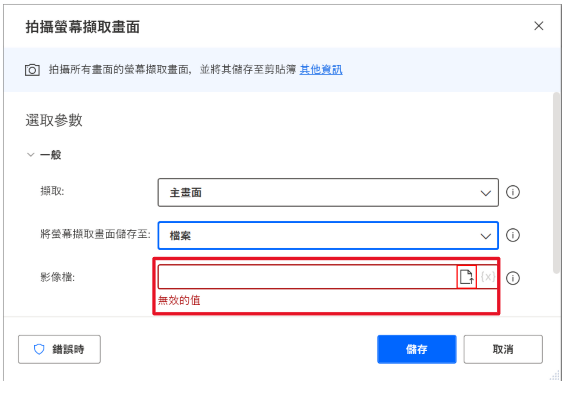Image resolution: width=567 pixels, height=394 pixels.
Task: Open the 其他資訊 link
Action: 321,69
